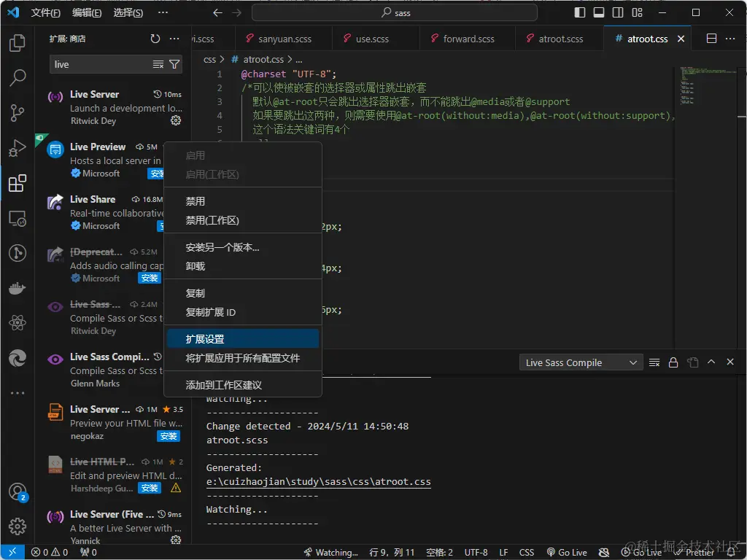Choose 禁用(工作区) in context menu
Image resolution: width=747 pixels, height=560 pixels.
click(x=243, y=220)
